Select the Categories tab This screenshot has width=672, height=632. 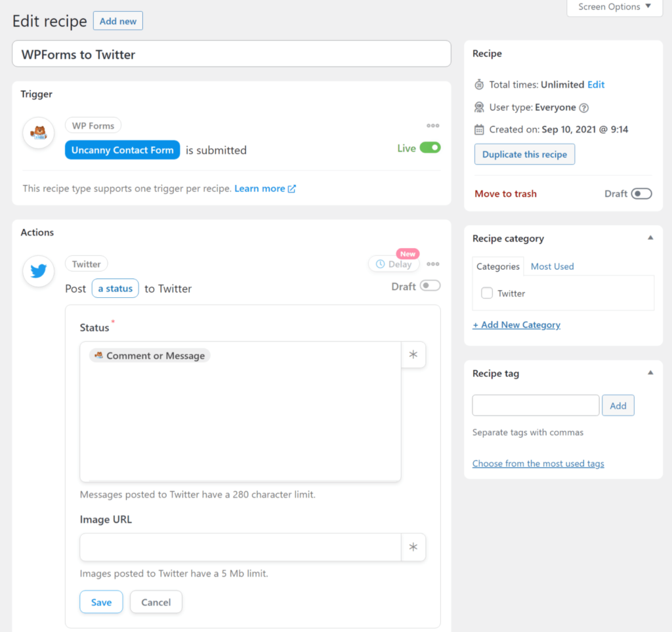point(498,266)
